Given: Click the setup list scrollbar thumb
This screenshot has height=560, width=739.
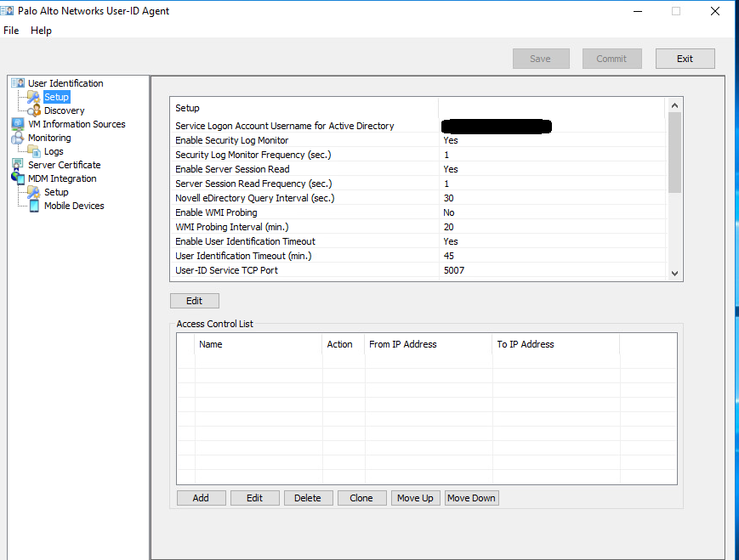Looking at the screenshot, I should pos(675,153).
